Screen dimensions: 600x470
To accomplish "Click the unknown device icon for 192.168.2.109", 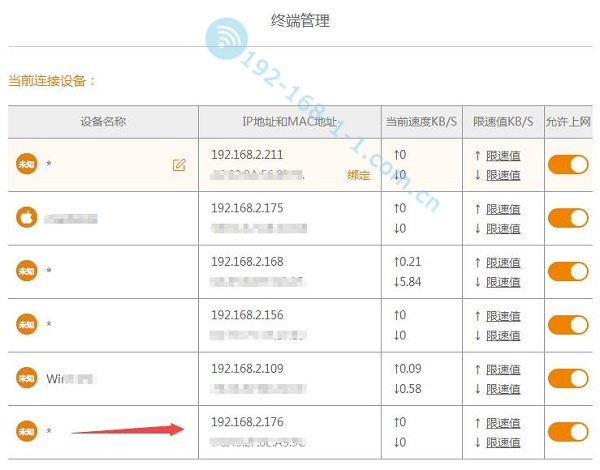I will [26, 378].
